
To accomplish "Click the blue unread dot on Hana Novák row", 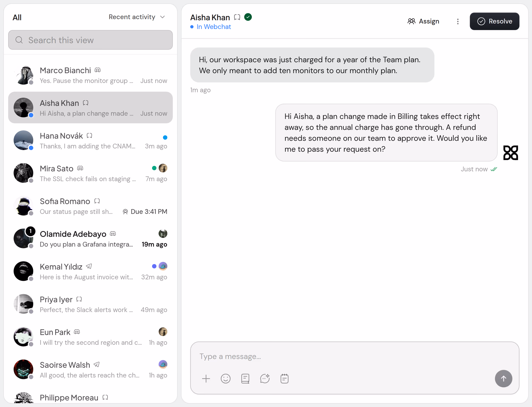I will (x=165, y=137).
